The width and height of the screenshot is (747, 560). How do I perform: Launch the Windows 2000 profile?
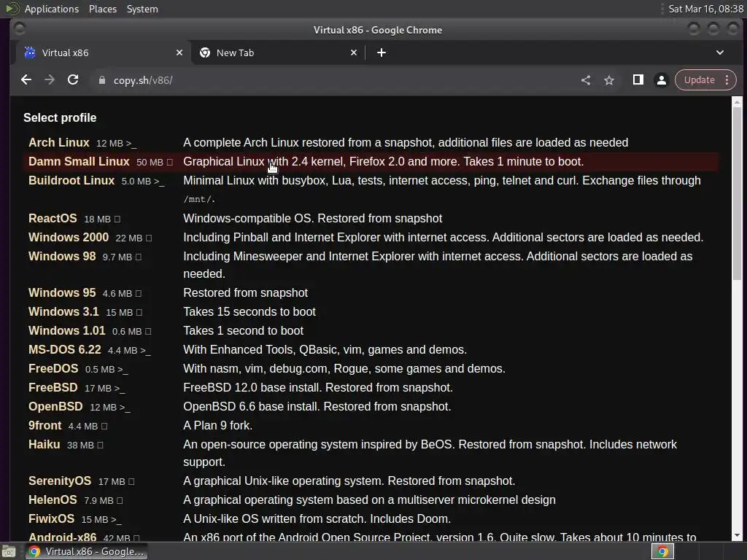coord(69,237)
